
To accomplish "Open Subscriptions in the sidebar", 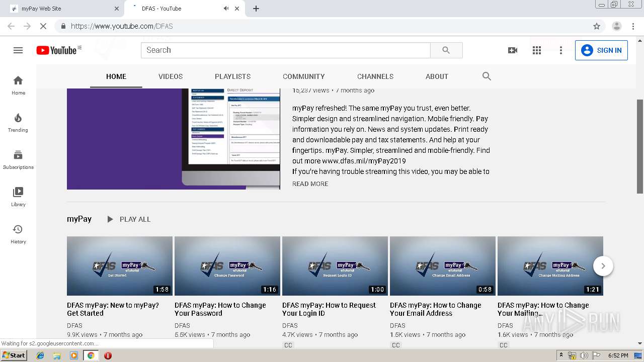I will [18, 160].
